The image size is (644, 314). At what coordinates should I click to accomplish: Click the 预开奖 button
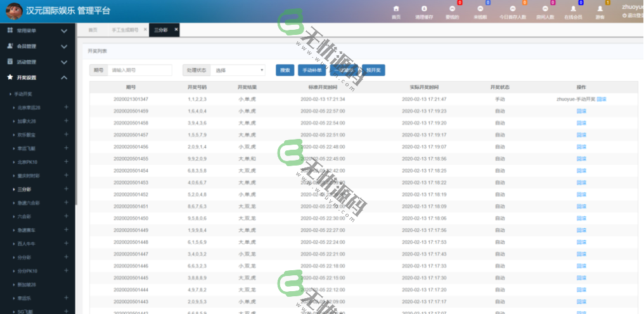(373, 70)
